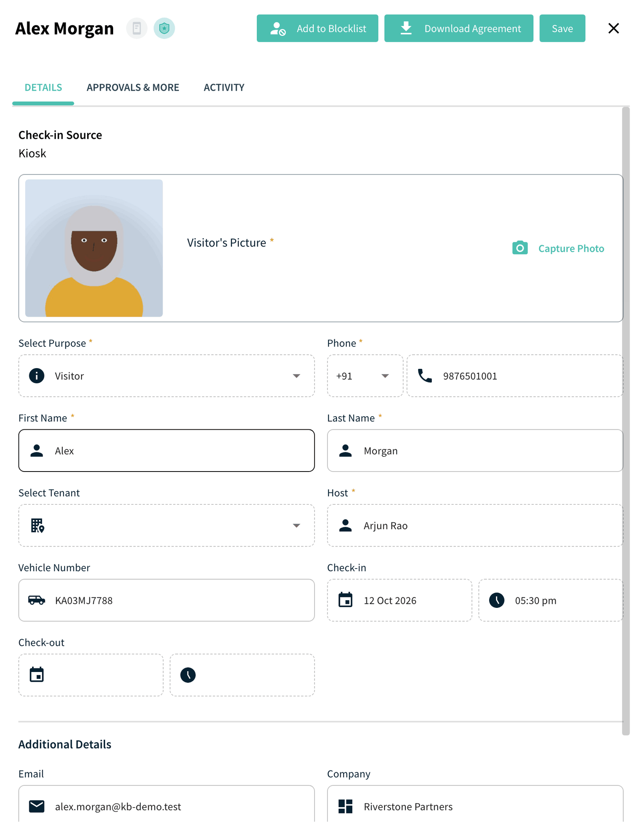Click the camera icon next to Capture Photo
The image size is (642, 840).
[520, 248]
